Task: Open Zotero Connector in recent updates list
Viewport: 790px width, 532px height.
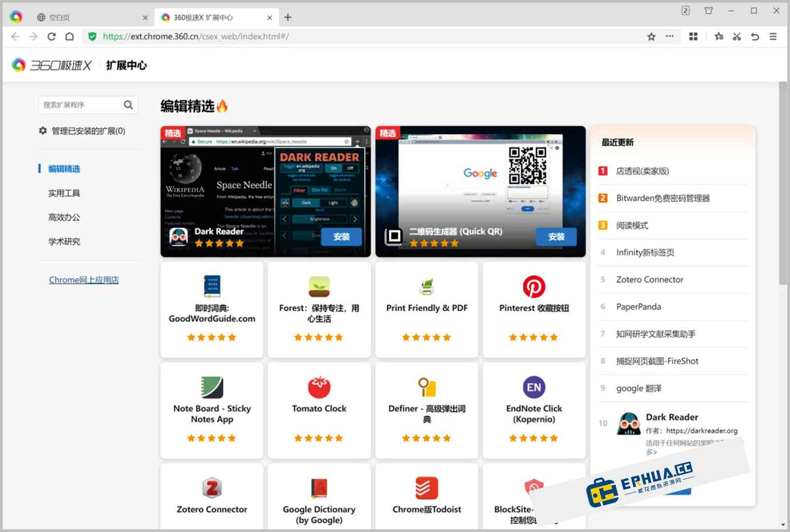Action: (673, 279)
